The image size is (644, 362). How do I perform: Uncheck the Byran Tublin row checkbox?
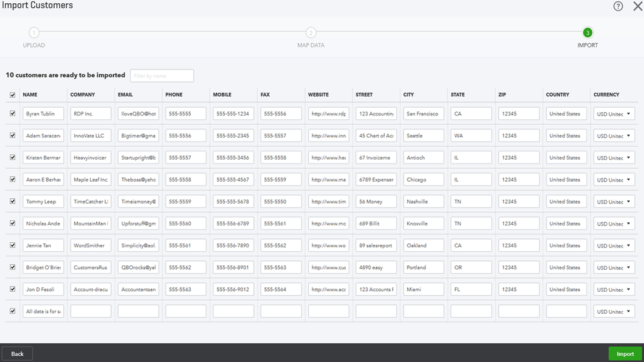[x=12, y=113]
